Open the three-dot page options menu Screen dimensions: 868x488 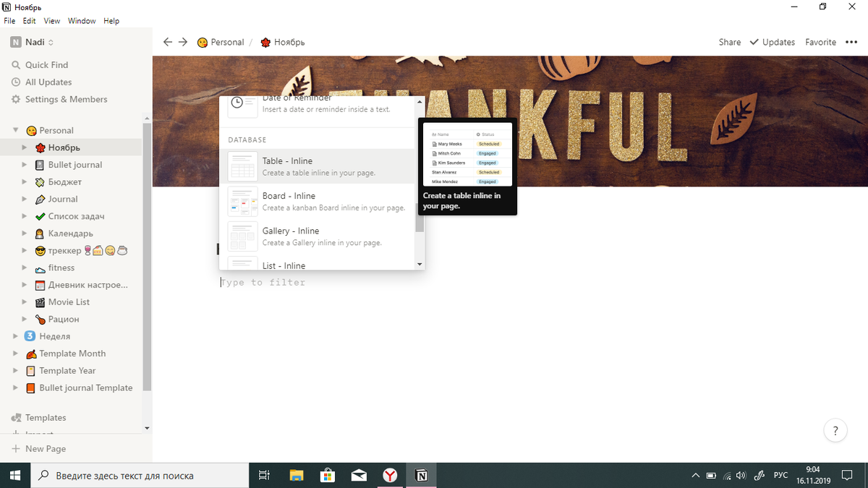click(x=851, y=42)
